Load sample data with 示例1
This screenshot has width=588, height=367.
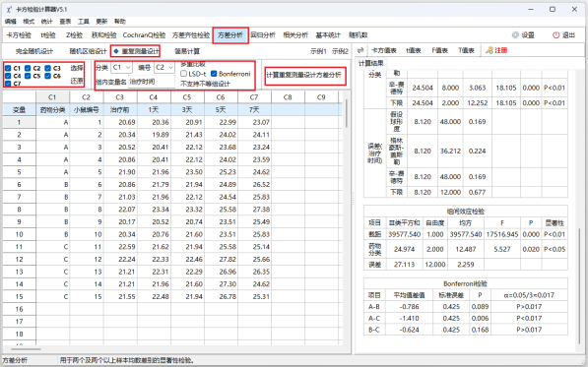318,51
